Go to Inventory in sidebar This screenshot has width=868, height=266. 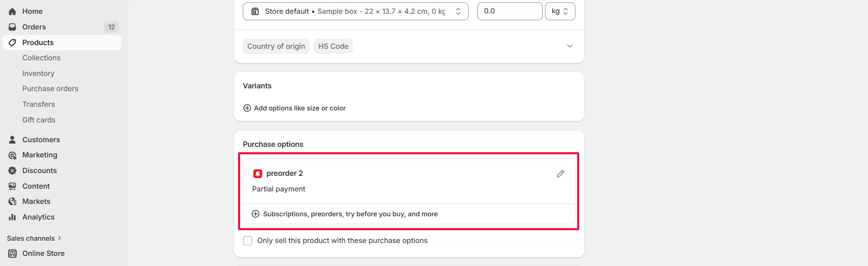(x=38, y=74)
